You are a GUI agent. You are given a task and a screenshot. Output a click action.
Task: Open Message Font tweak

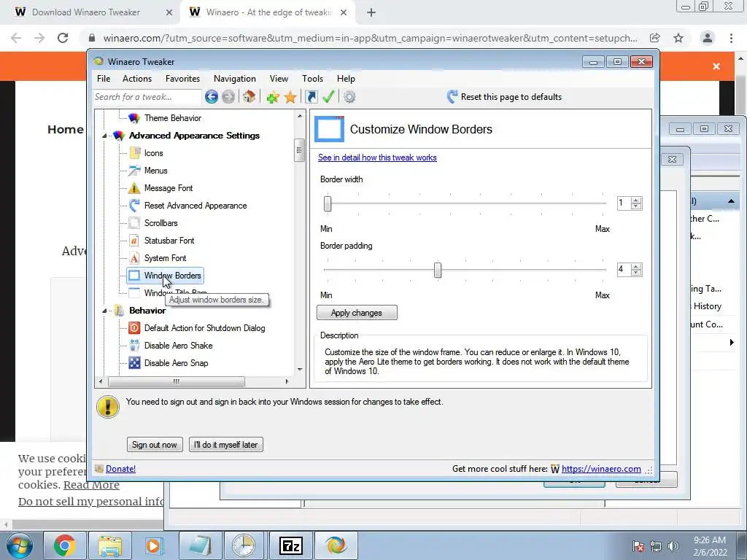pyautogui.click(x=169, y=188)
